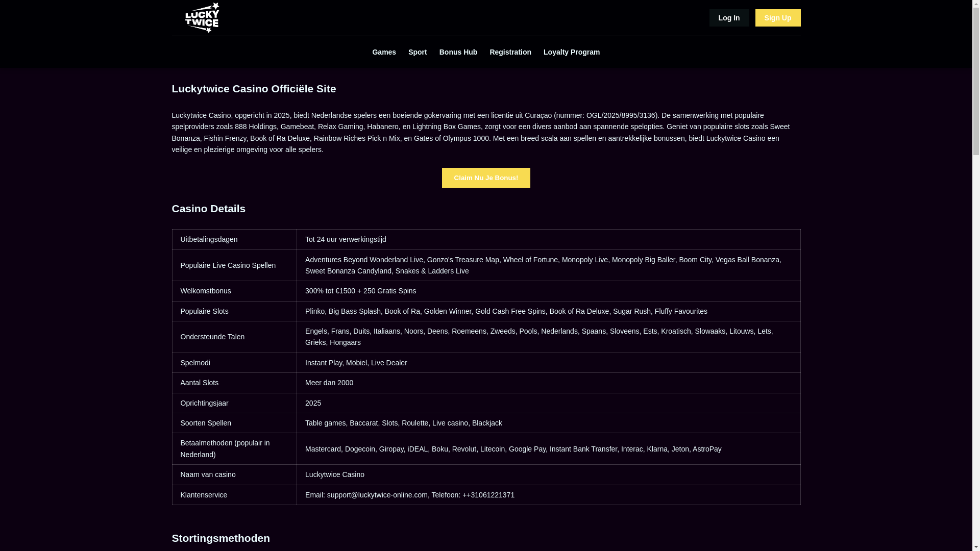
Task: Select the 'Meer dan 2000' value
Action: click(548, 383)
